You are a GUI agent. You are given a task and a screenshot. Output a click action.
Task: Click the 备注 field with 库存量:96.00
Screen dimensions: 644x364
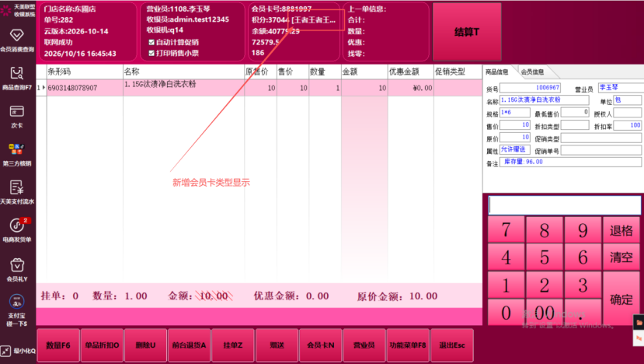(x=570, y=162)
